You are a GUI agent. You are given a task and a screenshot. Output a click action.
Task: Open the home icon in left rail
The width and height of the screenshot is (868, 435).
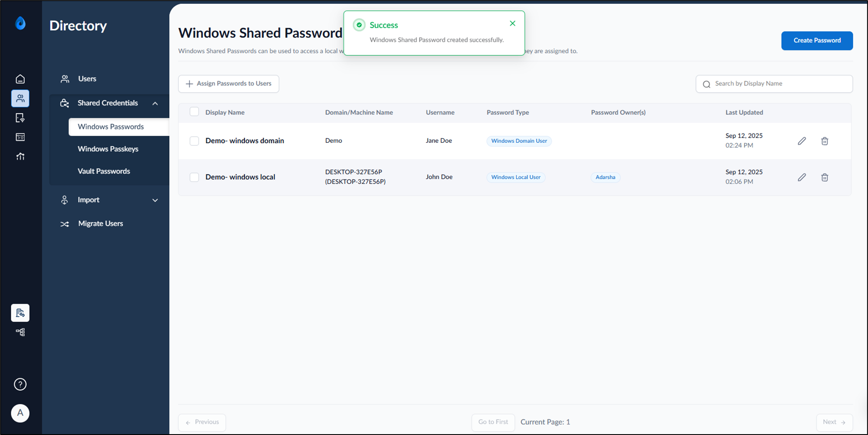tap(20, 79)
